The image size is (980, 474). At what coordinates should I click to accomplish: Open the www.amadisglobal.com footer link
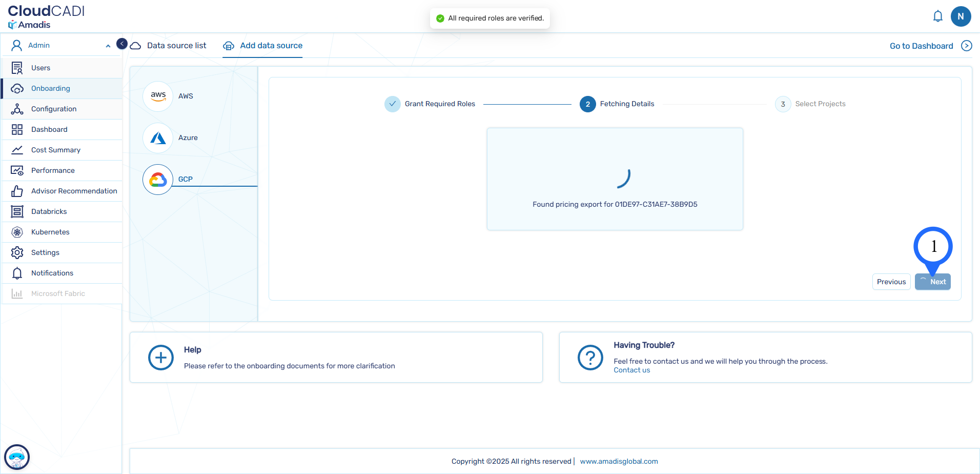(619, 461)
